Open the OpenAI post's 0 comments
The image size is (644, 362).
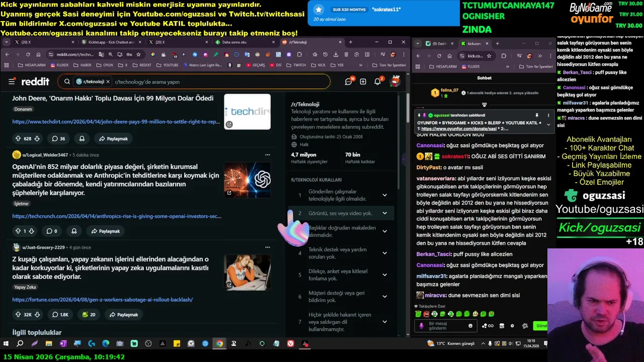click(x=52, y=231)
